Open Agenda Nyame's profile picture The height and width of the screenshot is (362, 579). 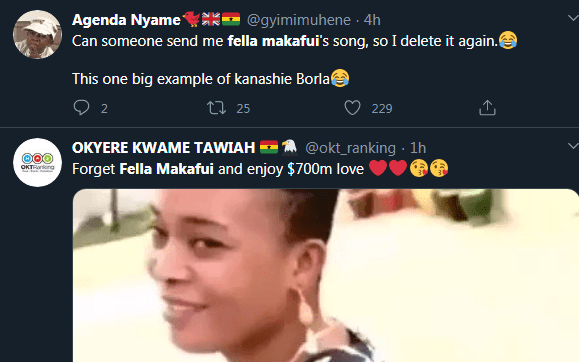click(x=37, y=34)
